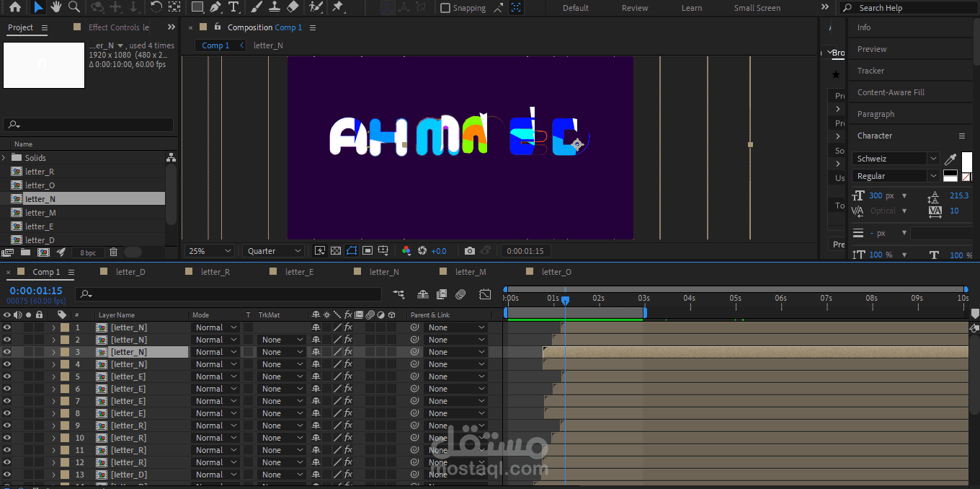
Task: Select the Rotation tool
Action: click(x=155, y=8)
